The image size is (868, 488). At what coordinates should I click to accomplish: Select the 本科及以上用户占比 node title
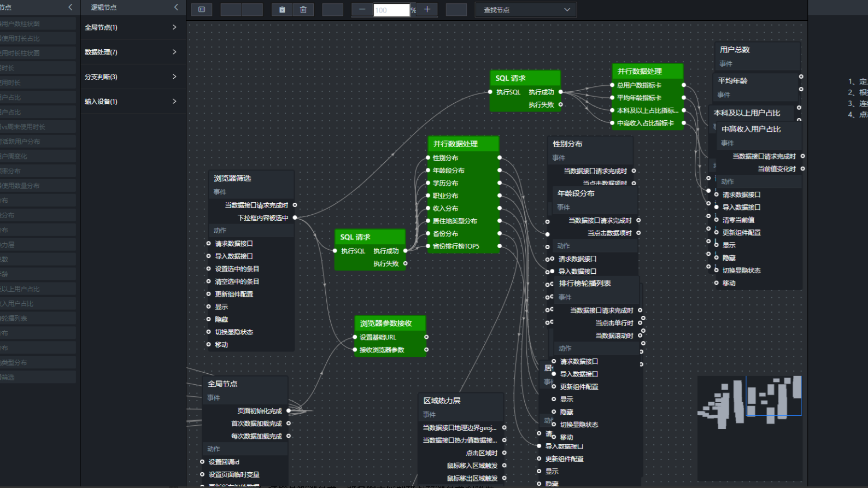[x=747, y=113]
